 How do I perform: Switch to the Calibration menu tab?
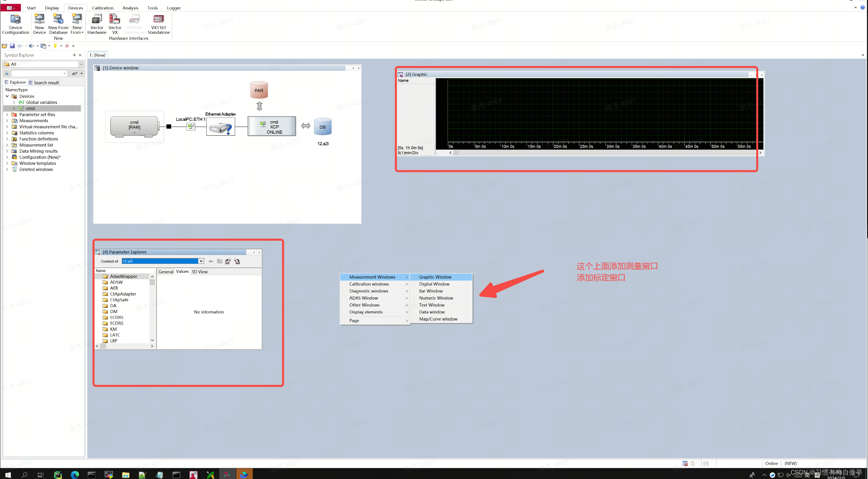(x=103, y=8)
